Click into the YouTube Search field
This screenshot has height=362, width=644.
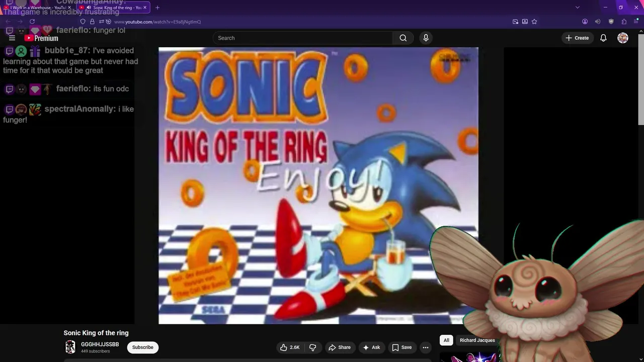tap(303, 38)
